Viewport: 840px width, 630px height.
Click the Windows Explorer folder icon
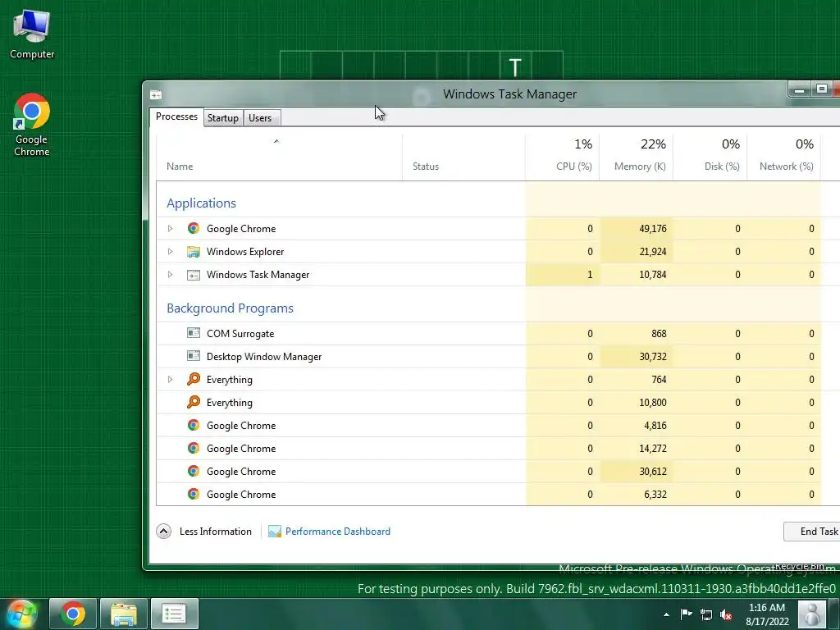194,251
